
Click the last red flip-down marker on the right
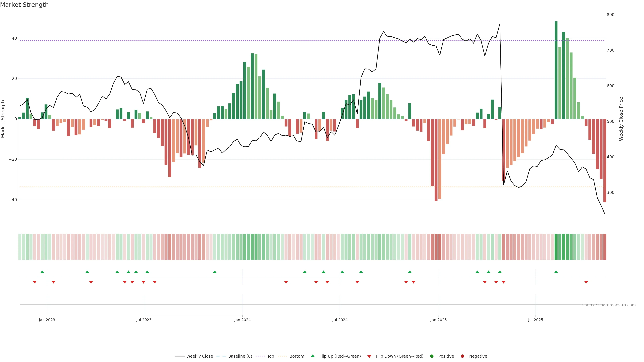coord(586,282)
